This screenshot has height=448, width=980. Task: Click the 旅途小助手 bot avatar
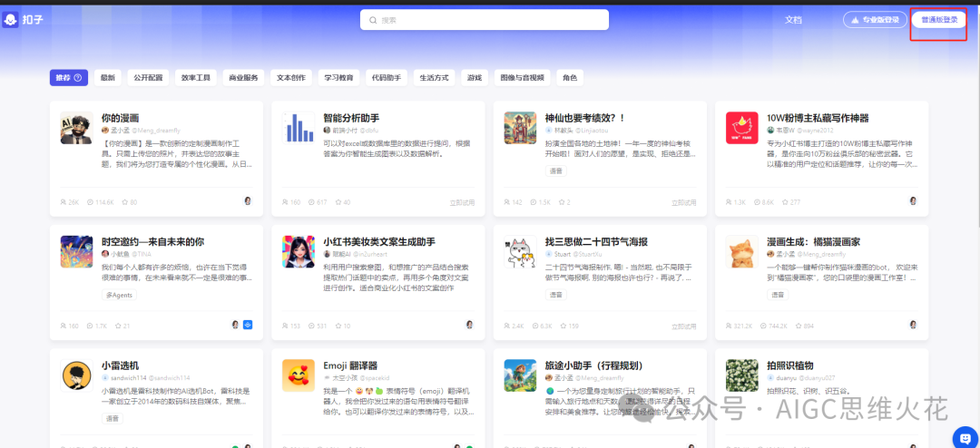point(520,375)
